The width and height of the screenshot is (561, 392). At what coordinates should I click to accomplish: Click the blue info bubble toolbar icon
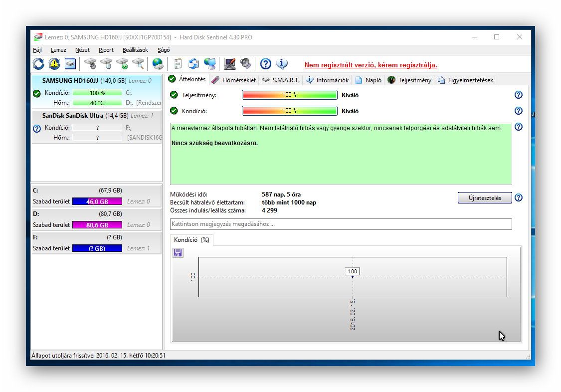point(282,64)
